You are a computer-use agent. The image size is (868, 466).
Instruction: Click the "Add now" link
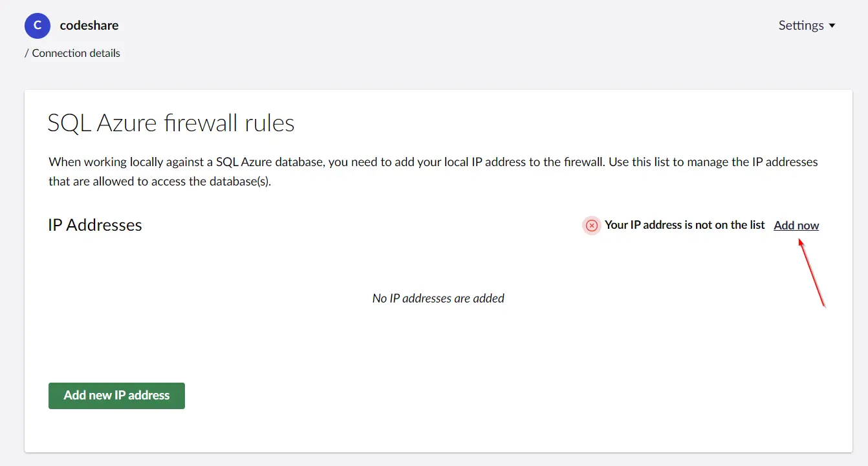[x=796, y=226]
